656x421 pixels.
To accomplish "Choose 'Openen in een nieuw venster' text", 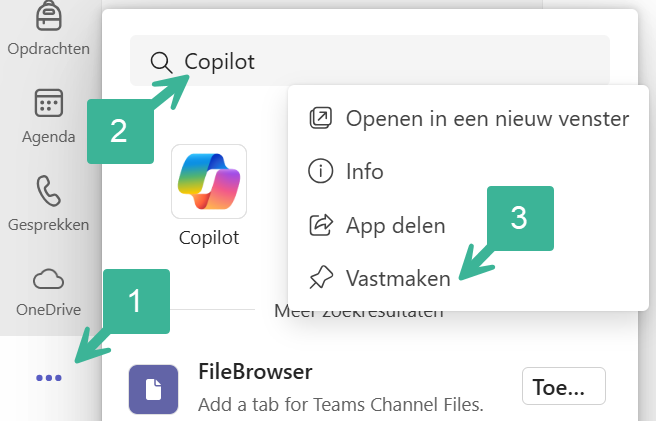I will coord(487,118).
